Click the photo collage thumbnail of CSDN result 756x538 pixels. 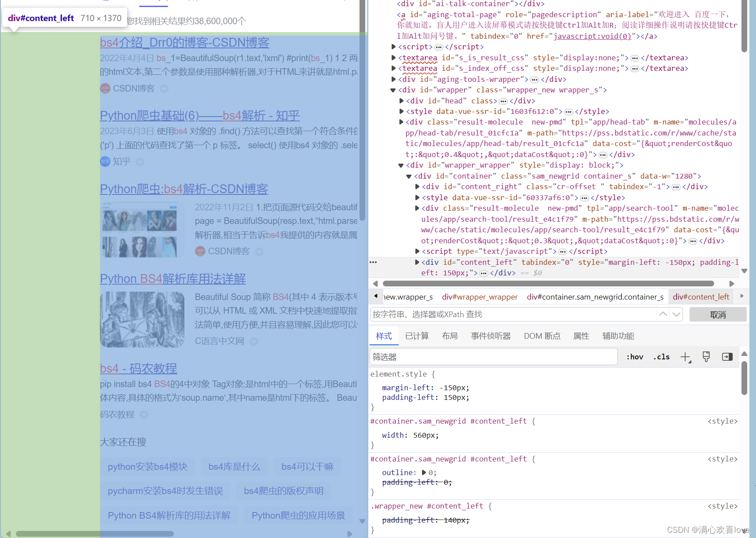pyautogui.click(x=142, y=230)
